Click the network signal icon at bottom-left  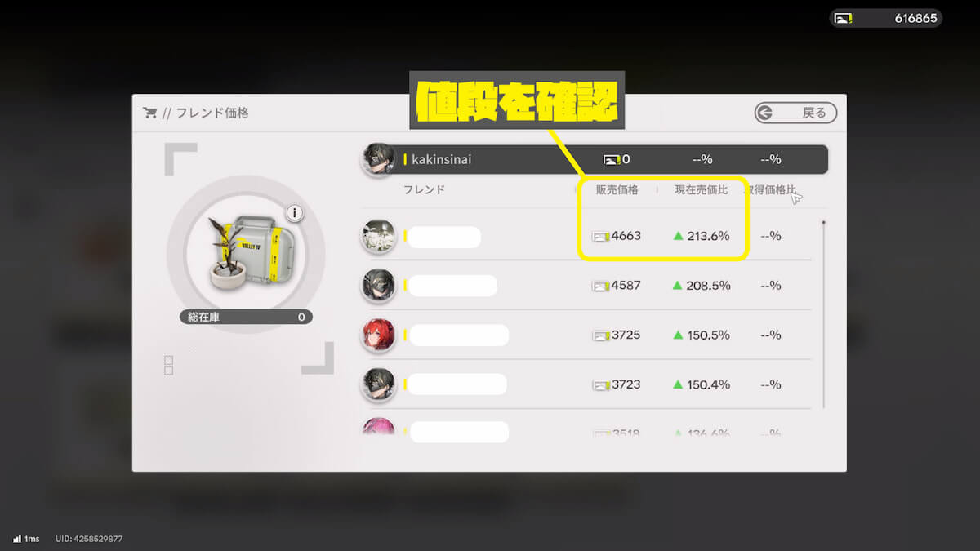coord(17,539)
